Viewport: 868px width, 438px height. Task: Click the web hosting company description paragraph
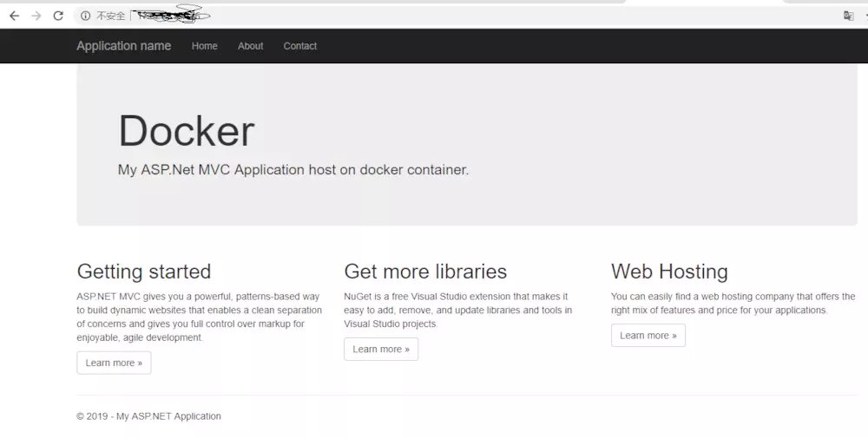click(733, 303)
